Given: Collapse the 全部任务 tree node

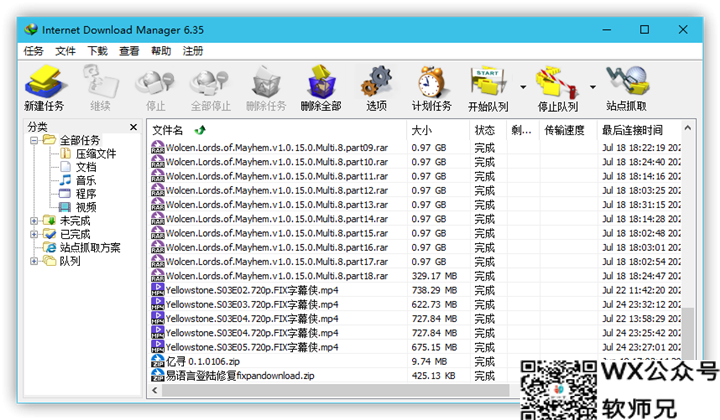Looking at the screenshot, I should pyautogui.click(x=34, y=140).
